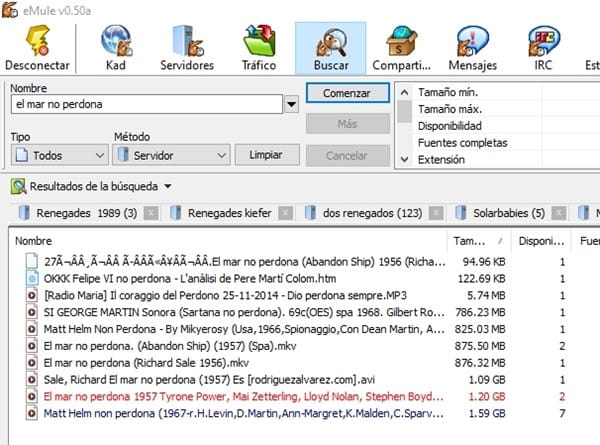Sort by Disponi... column header
The width and height of the screenshot is (600, 445).
click(x=541, y=241)
